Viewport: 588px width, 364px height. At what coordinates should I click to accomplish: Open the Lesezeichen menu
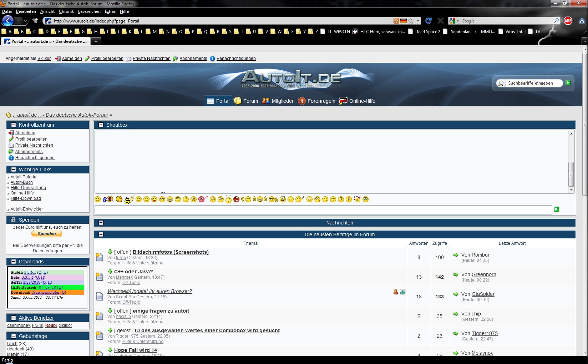click(89, 11)
